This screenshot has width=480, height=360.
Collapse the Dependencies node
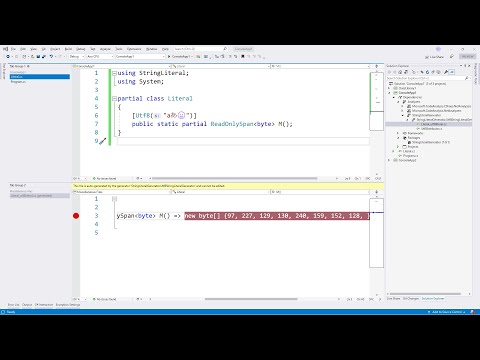(x=394, y=97)
